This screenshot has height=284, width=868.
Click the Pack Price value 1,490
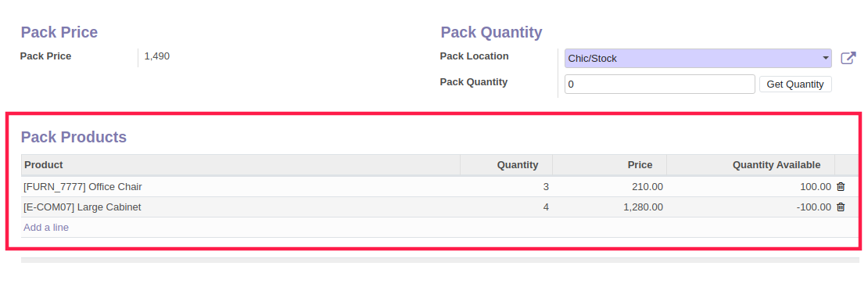(x=156, y=56)
